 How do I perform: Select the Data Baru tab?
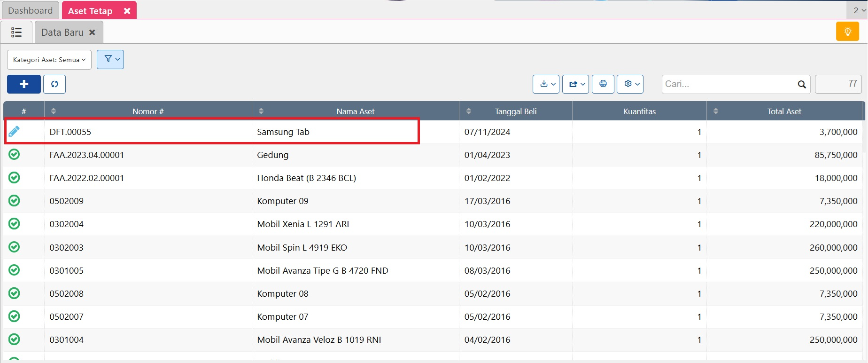tap(62, 32)
